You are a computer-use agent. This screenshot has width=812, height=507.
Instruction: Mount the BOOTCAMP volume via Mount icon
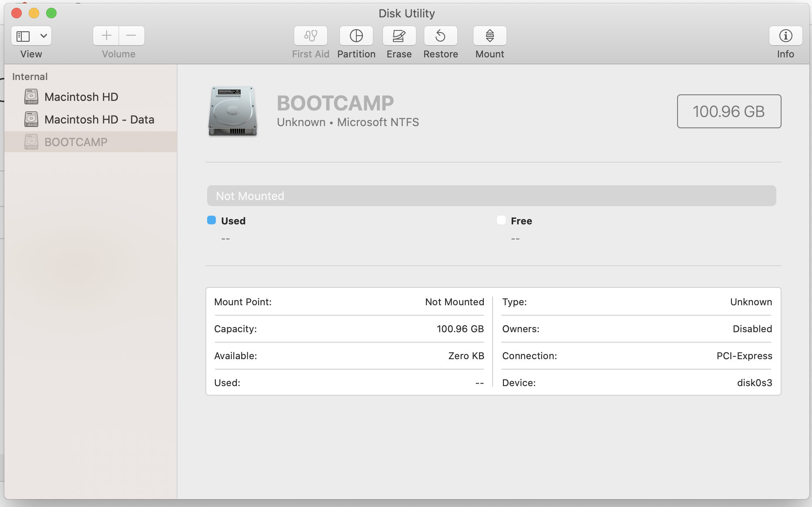coord(490,36)
